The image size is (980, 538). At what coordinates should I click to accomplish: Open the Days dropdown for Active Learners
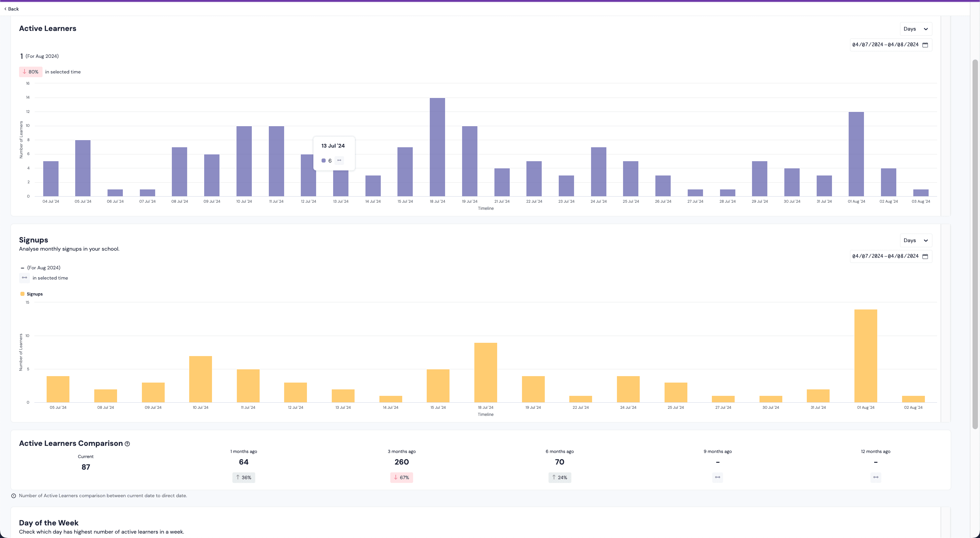[x=916, y=29]
